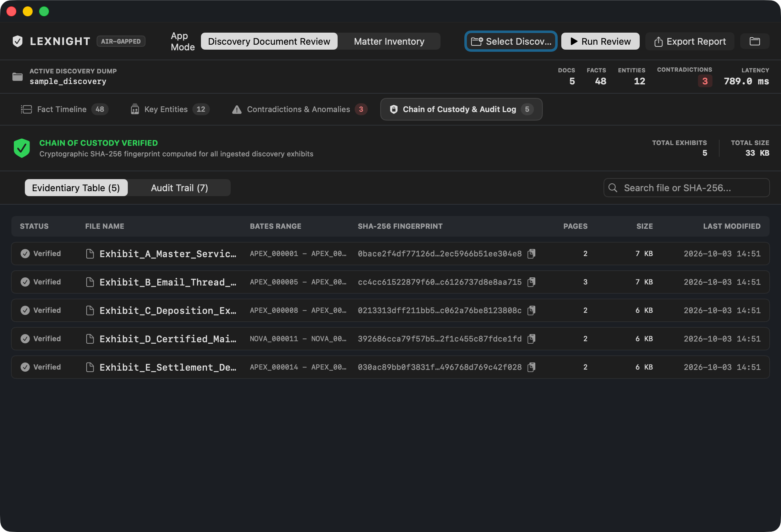The height and width of the screenshot is (532, 781).
Task: Click the File Name column header
Action: point(105,226)
